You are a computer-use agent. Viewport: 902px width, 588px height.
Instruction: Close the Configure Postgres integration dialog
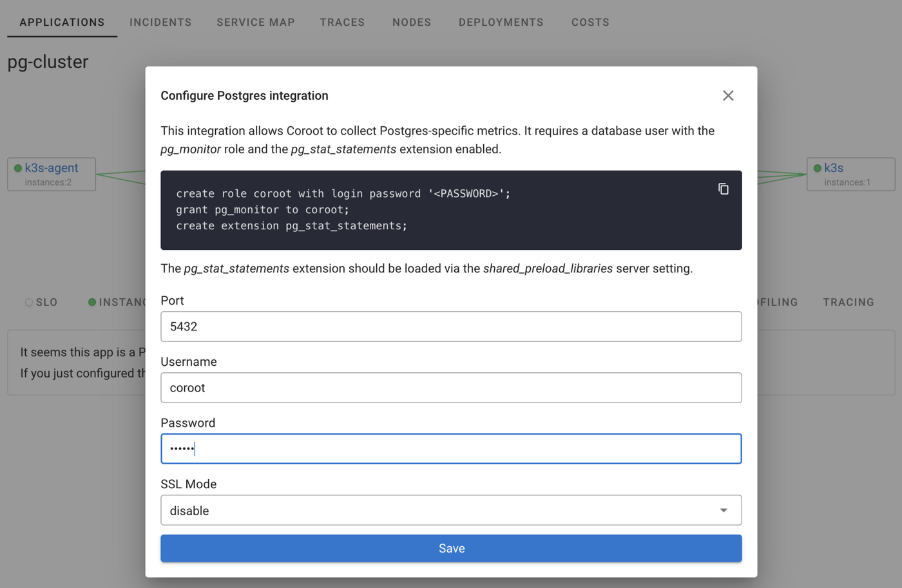point(728,95)
